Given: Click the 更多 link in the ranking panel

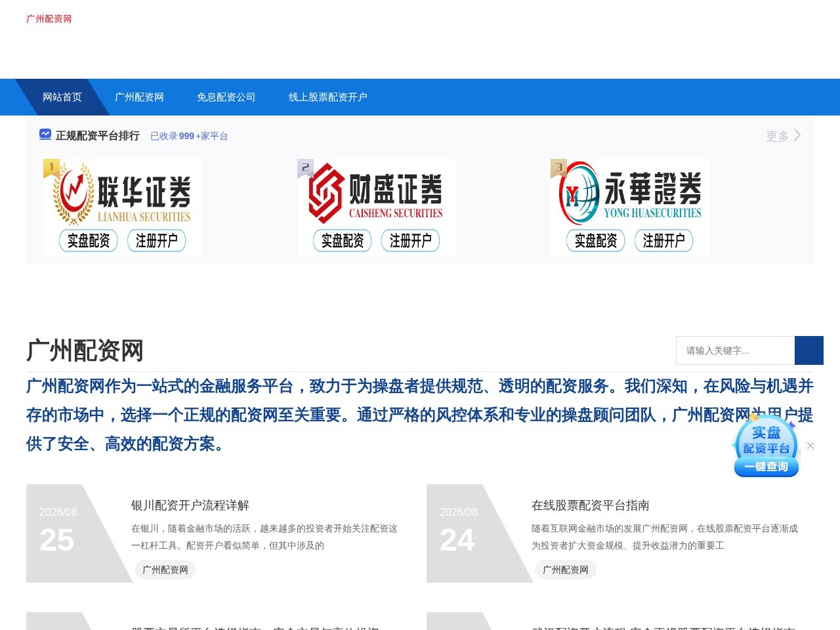Looking at the screenshot, I should coord(777,136).
